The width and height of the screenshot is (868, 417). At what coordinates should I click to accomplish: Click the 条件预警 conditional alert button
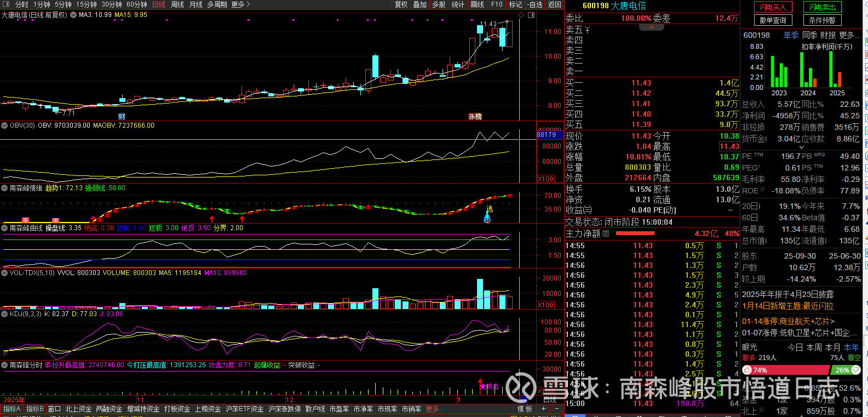click(x=822, y=20)
